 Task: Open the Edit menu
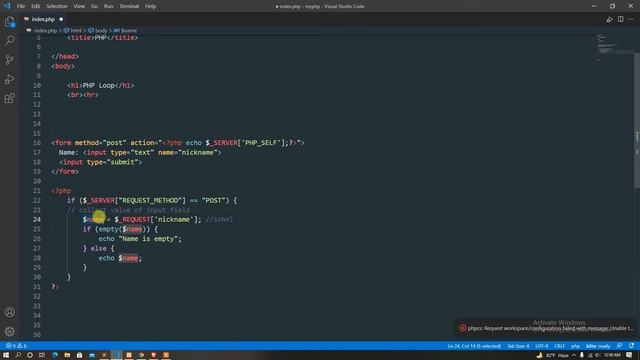pyautogui.click(x=36, y=6)
